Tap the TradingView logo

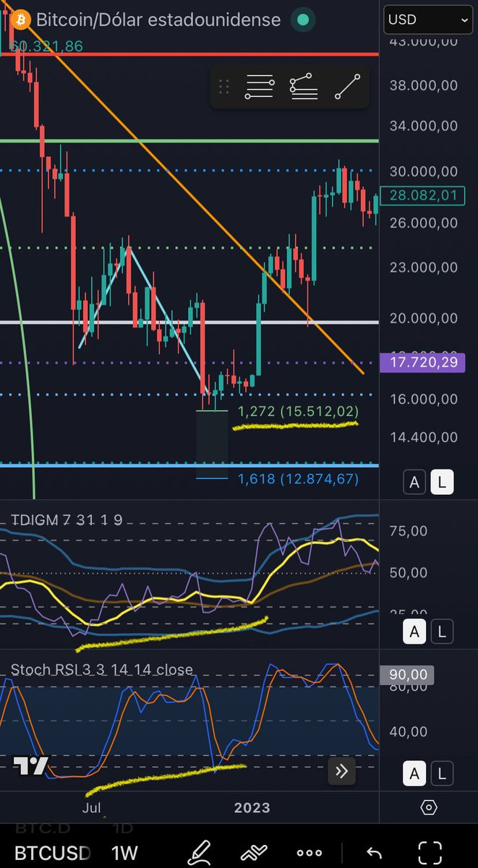30,766
